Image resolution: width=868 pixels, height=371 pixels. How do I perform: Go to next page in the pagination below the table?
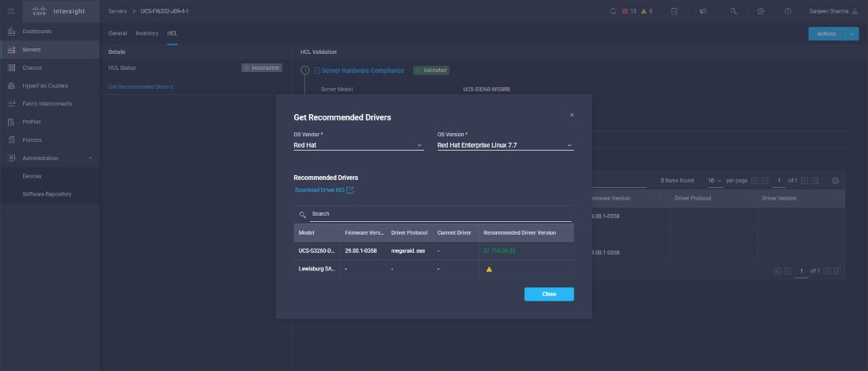[827, 271]
